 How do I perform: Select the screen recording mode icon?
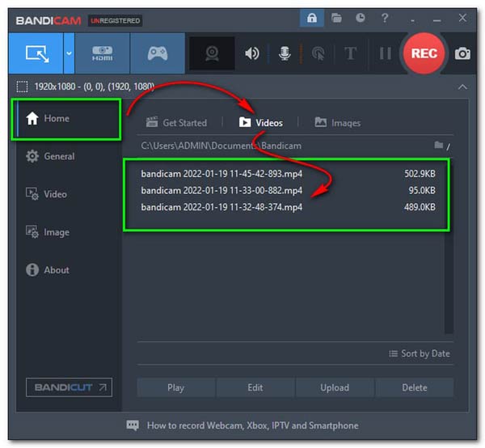(x=36, y=53)
